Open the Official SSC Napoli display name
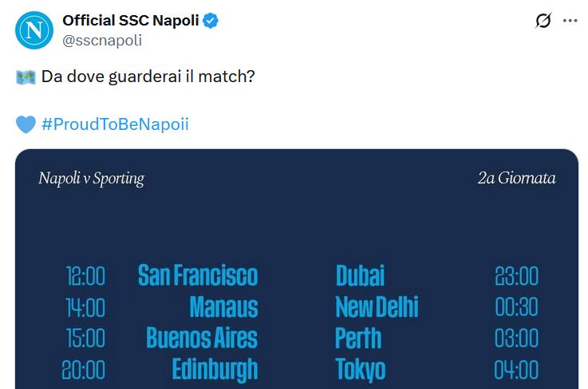Screen dimensions: 588x389 (x=131, y=21)
